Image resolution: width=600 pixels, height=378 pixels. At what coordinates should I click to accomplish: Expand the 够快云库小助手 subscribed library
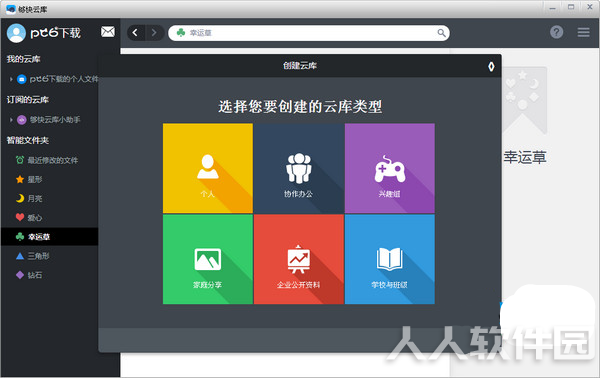11,120
